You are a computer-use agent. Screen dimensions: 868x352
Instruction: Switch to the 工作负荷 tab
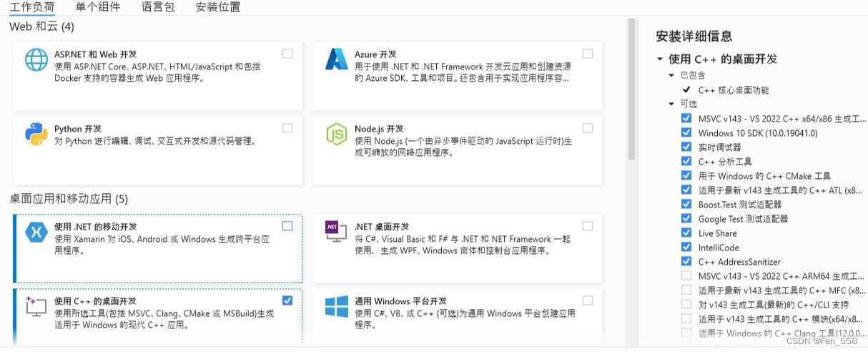point(33,7)
